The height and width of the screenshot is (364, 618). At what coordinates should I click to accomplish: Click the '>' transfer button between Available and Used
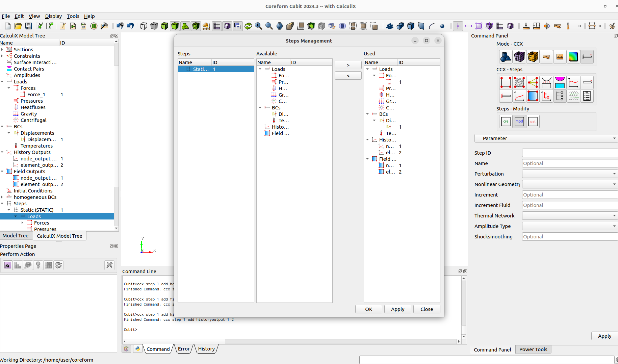pos(348,65)
